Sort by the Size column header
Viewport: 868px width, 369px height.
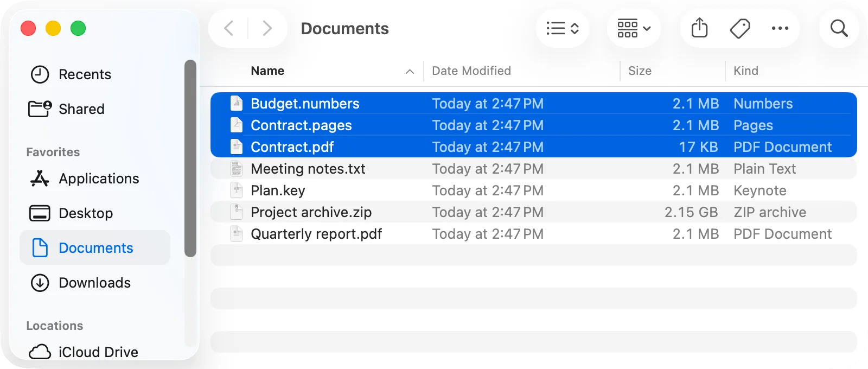click(640, 71)
